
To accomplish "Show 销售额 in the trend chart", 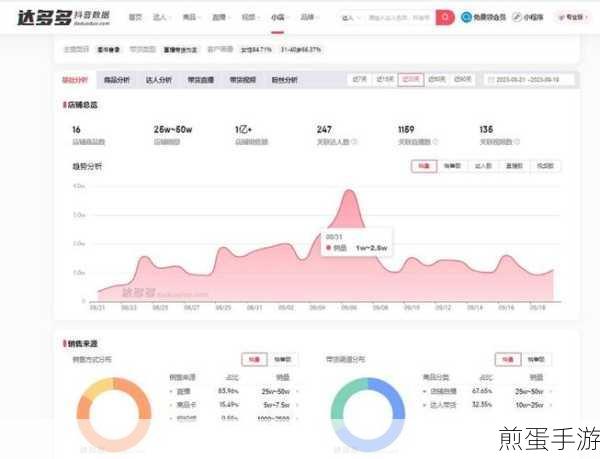I will tap(452, 166).
